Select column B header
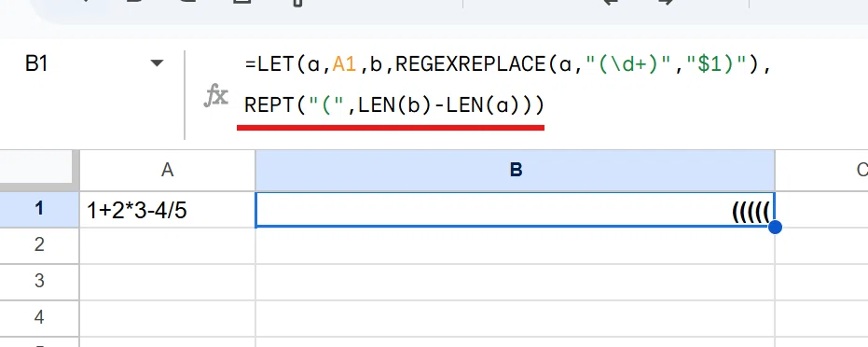The width and height of the screenshot is (868, 347). (515, 170)
